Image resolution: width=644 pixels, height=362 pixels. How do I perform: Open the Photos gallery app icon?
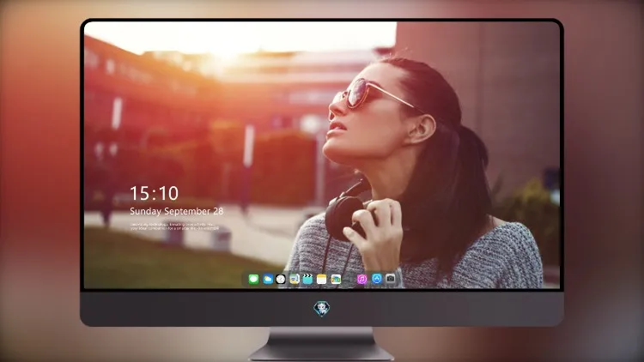click(336, 279)
